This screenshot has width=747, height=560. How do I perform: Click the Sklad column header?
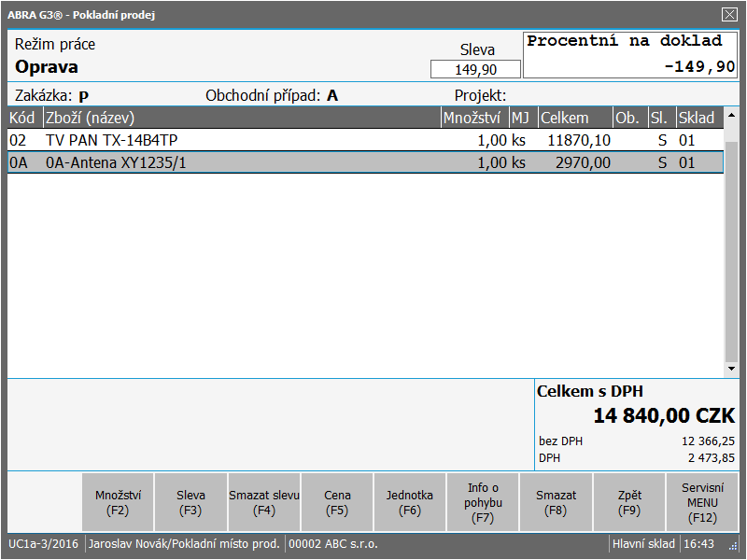pyautogui.click(x=697, y=118)
